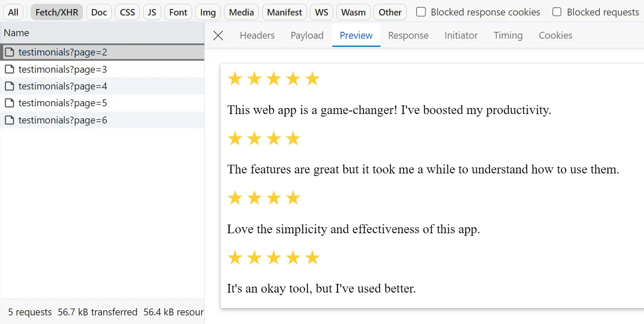Filter network traffic by Img

208,12
